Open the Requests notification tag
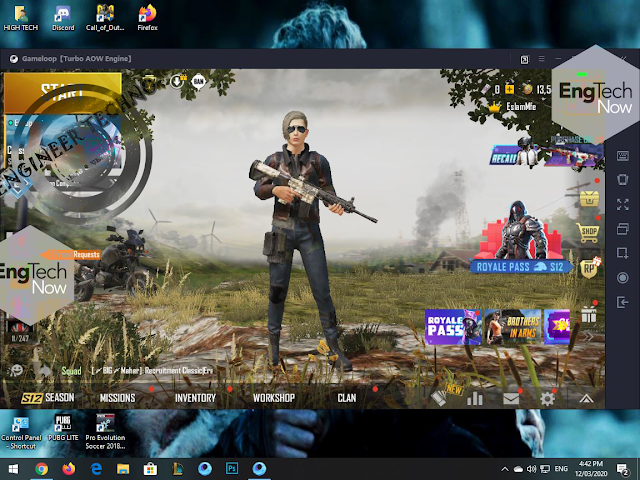 71,255
